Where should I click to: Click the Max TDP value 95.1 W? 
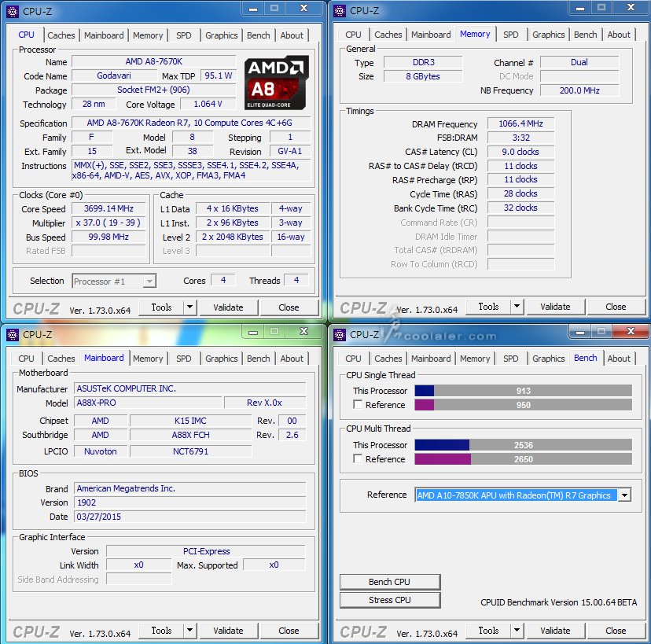219,75
